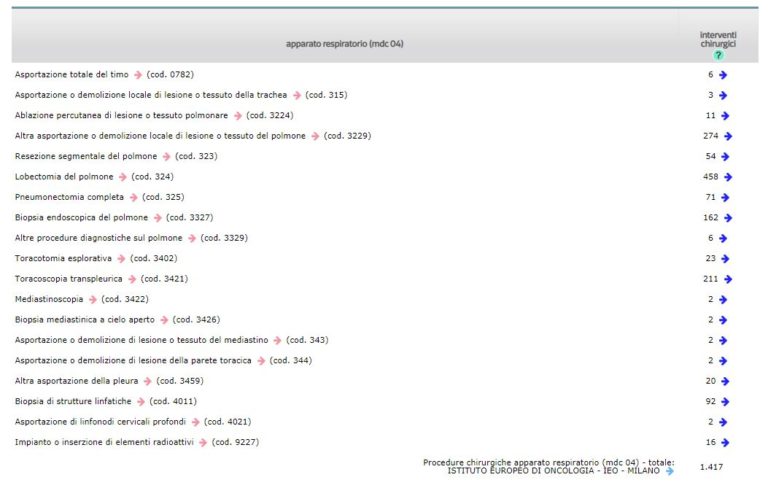
Task: Open Resezione segmentale del polmone procedure
Action: (x=86, y=156)
